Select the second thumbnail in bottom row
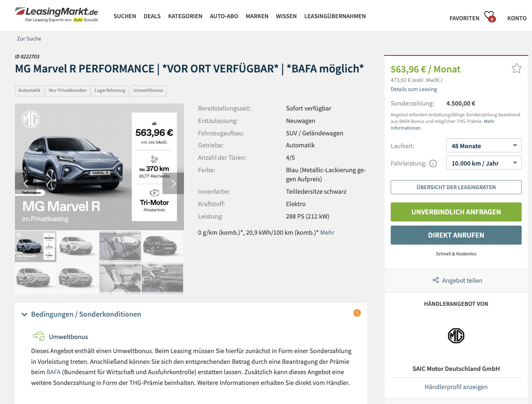Viewport: 532px width, 404px height. [78, 278]
